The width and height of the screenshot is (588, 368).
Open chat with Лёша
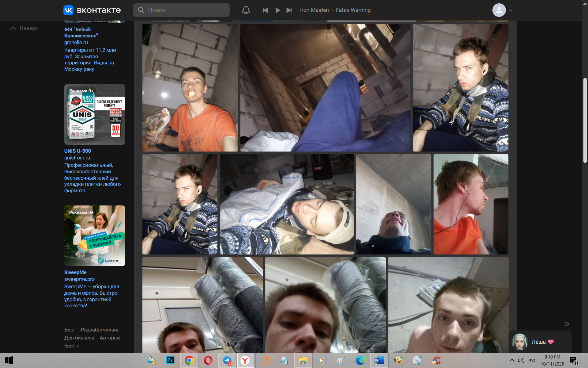tap(539, 342)
